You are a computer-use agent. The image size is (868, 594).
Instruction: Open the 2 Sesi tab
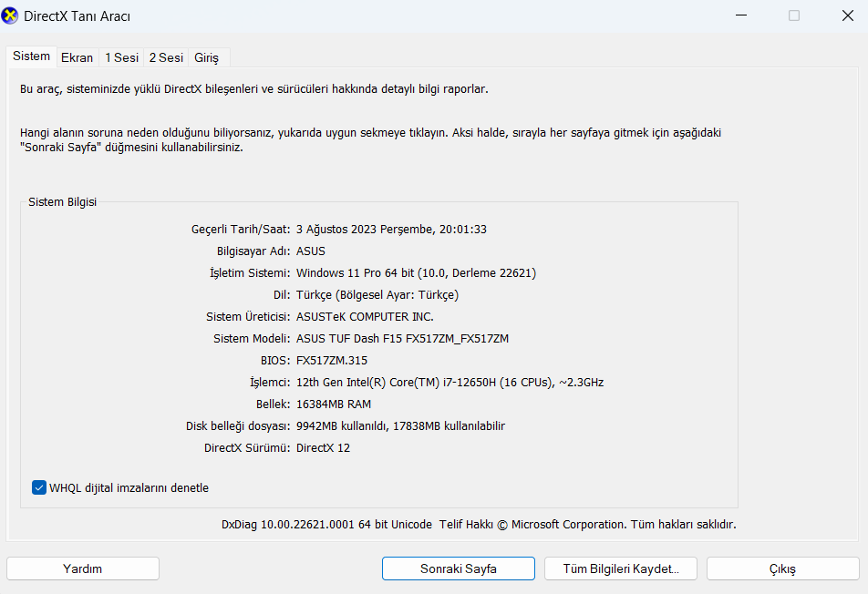point(166,57)
